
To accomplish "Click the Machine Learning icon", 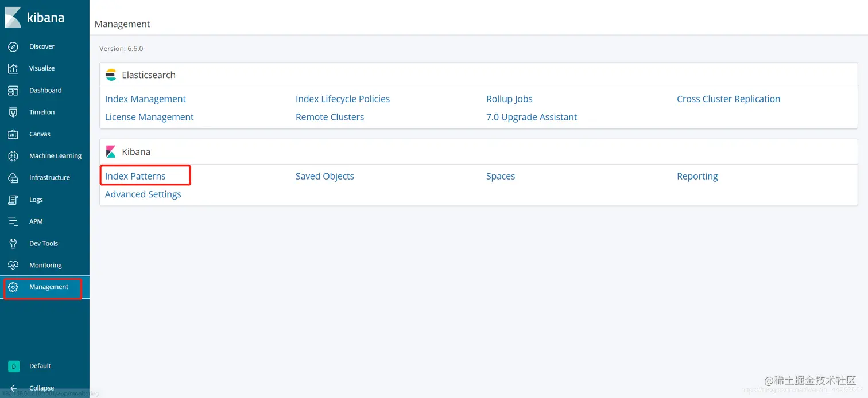I will click(13, 156).
